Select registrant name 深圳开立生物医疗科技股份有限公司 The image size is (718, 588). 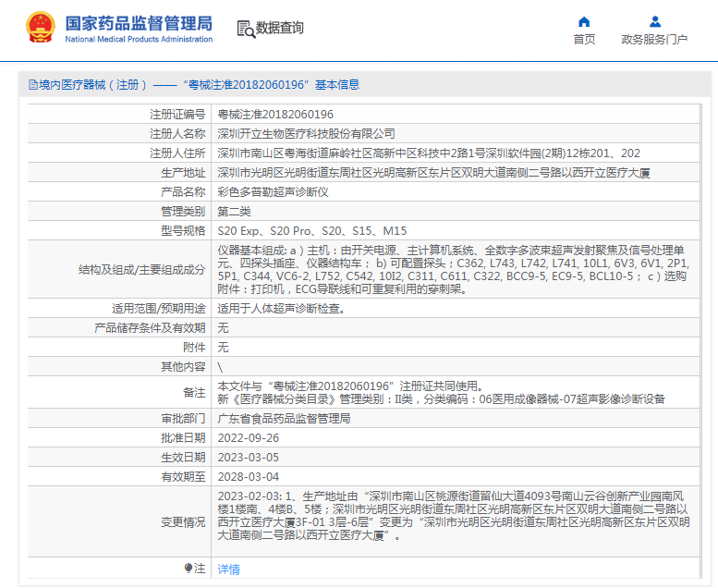306,134
